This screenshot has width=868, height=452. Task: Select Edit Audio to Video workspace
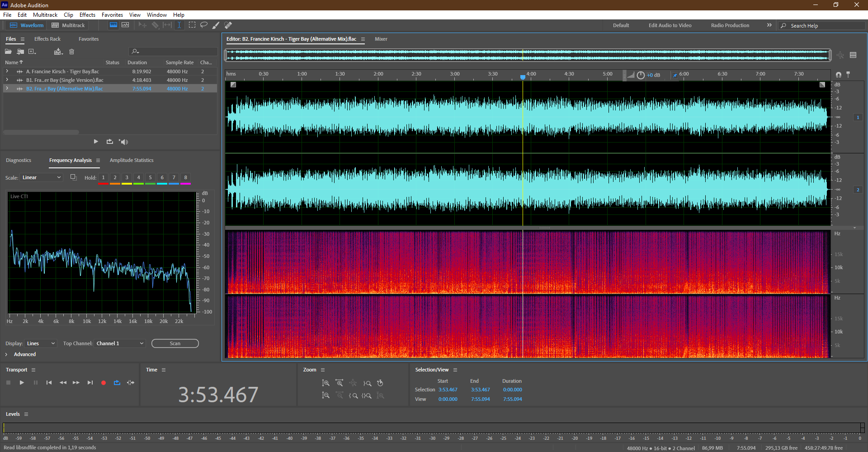(670, 26)
